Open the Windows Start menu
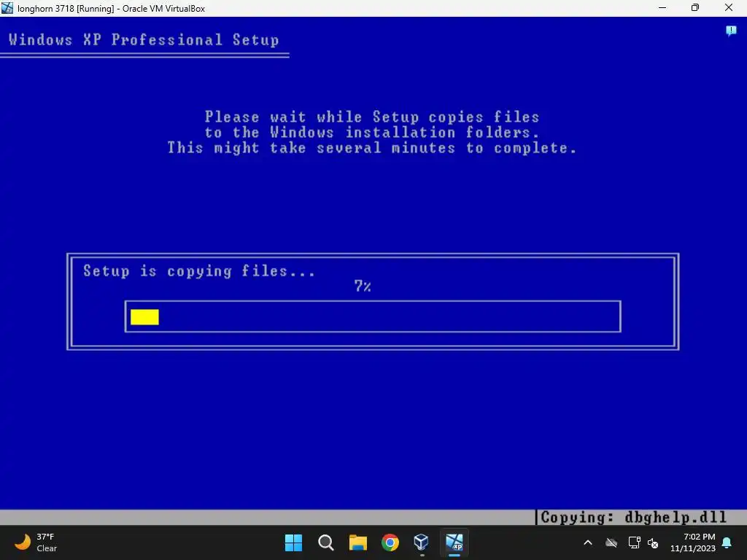This screenshot has width=747, height=560. point(293,542)
